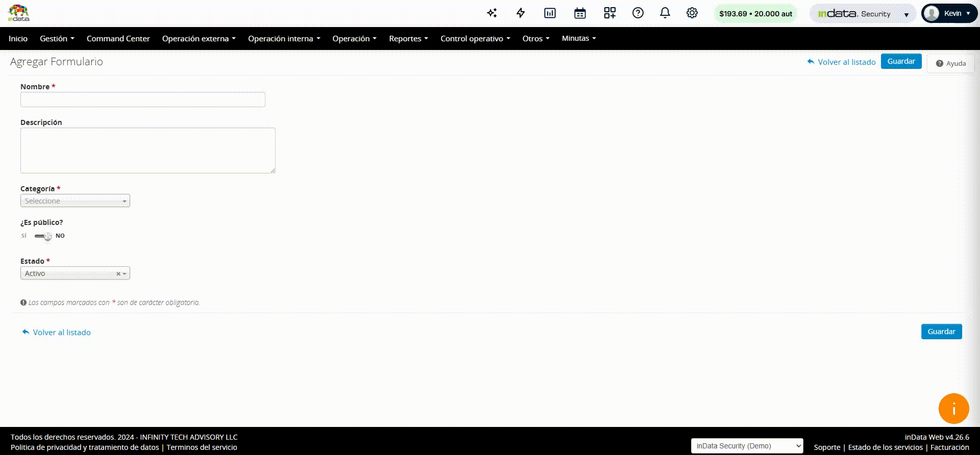Click the bottom Volver al listado link
Viewport: 980px width, 455px height.
(61, 333)
